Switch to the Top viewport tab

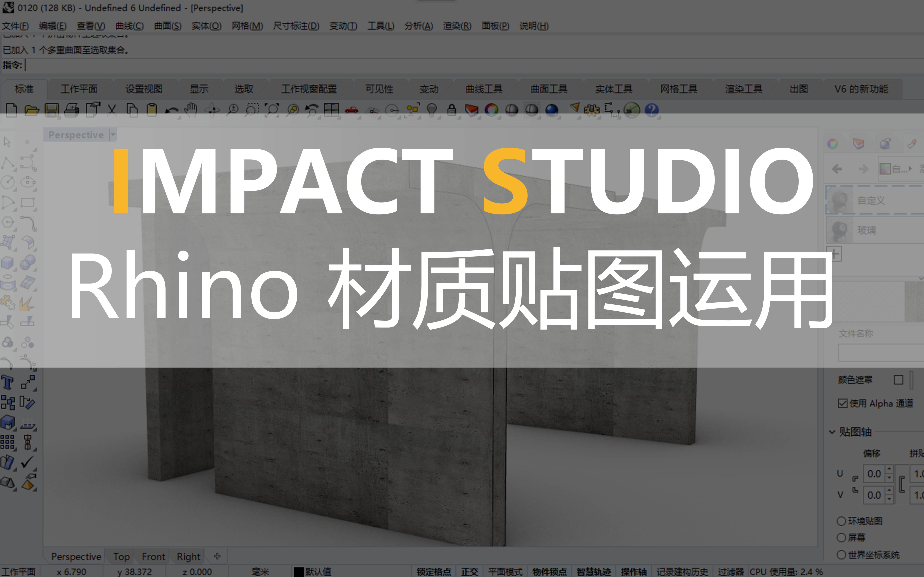coord(121,557)
